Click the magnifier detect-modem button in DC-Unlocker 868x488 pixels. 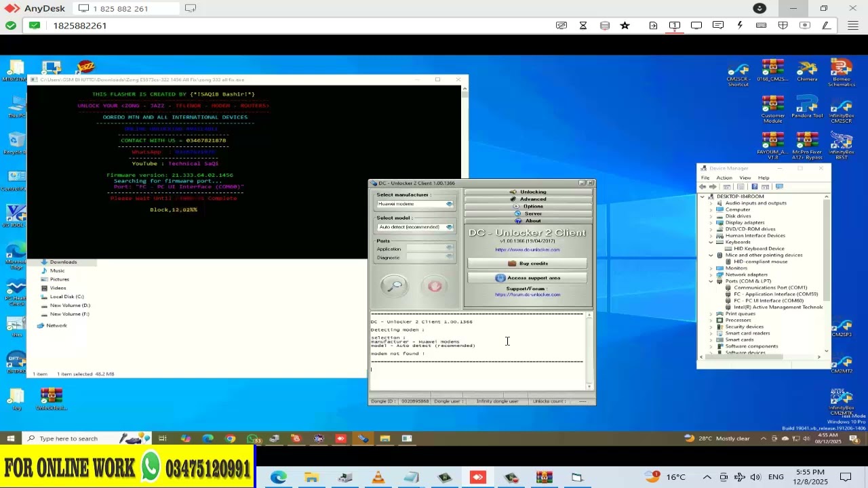coord(395,286)
